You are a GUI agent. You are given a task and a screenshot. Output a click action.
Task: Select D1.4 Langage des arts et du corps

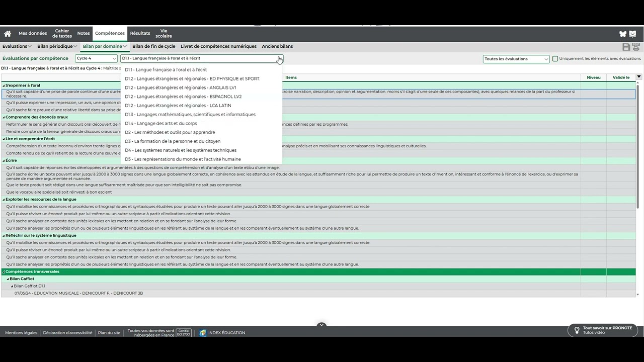201,123
